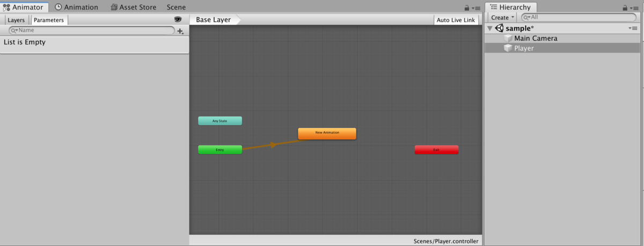Open the Animator panel context menu
Viewport: 644px width, 246px height.
[476, 9]
